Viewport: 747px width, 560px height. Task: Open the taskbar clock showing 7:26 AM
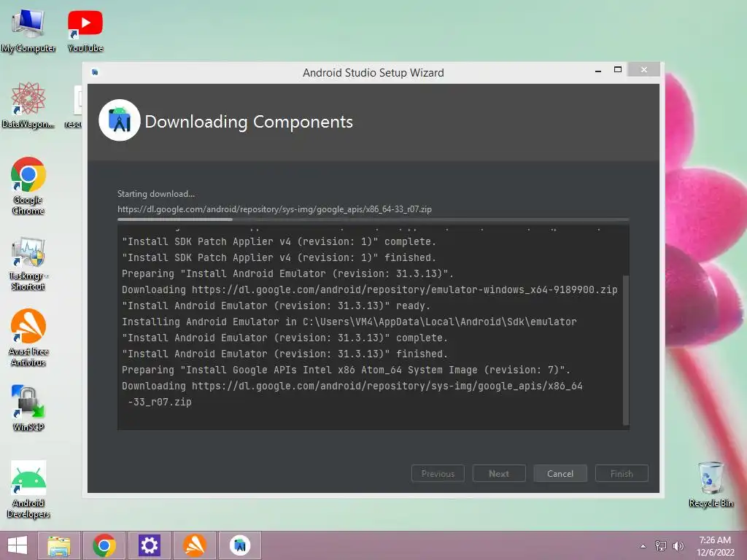pos(715,546)
